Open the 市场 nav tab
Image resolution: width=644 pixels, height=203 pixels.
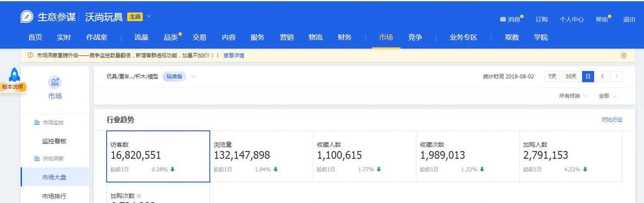pyautogui.click(x=386, y=37)
